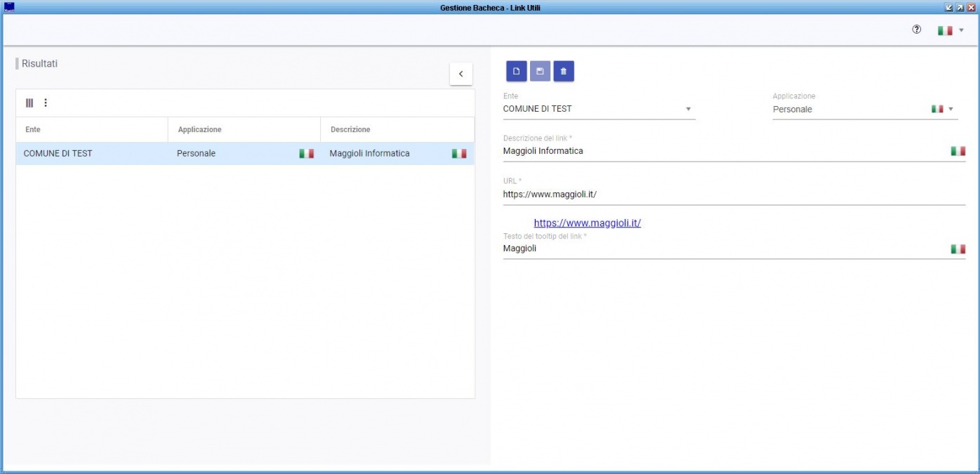Click the Testo del tooltip field with Maggioli
980x474 pixels.
click(723, 249)
